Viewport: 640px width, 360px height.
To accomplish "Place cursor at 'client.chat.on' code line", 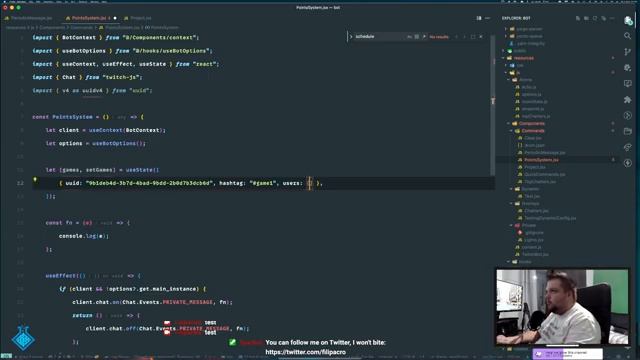I will (x=152, y=302).
